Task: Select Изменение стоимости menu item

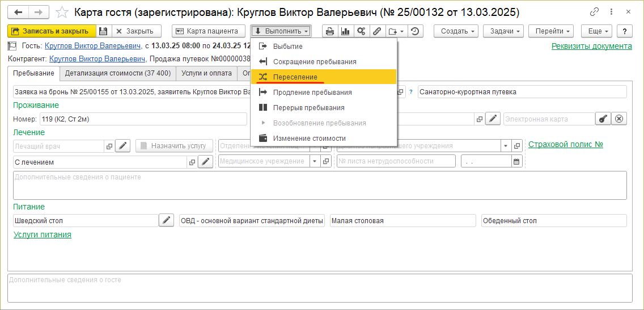Action: coord(324,138)
